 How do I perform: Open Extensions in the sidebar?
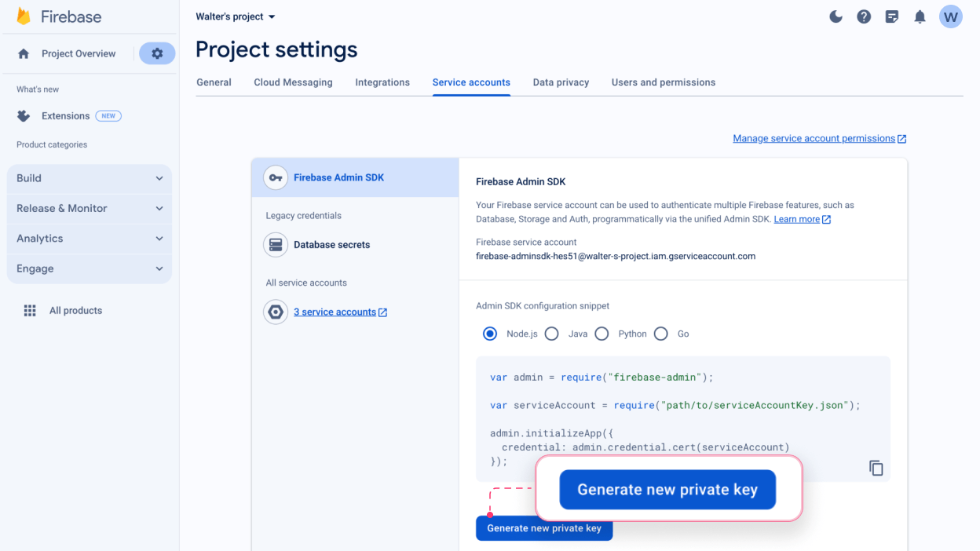pyautogui.click(x=66, y=116)
